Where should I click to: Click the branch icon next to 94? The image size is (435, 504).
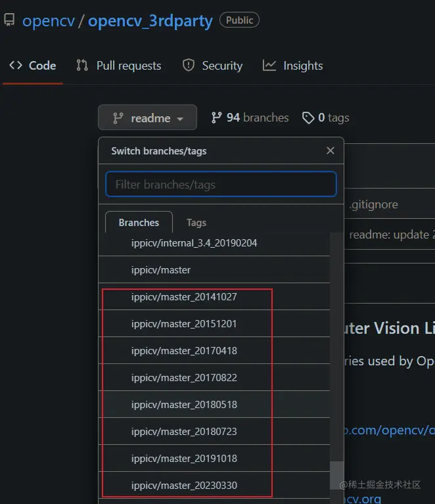(216, 118)
